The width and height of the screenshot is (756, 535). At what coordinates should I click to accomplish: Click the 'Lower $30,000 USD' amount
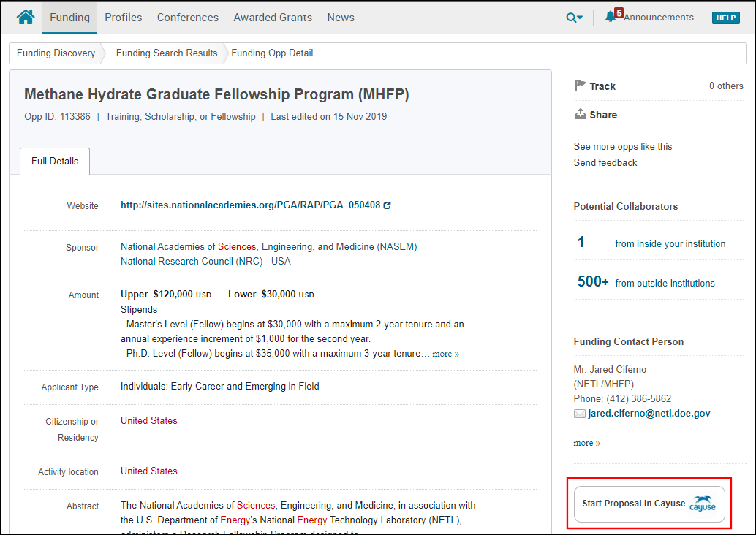click(271, 295)
